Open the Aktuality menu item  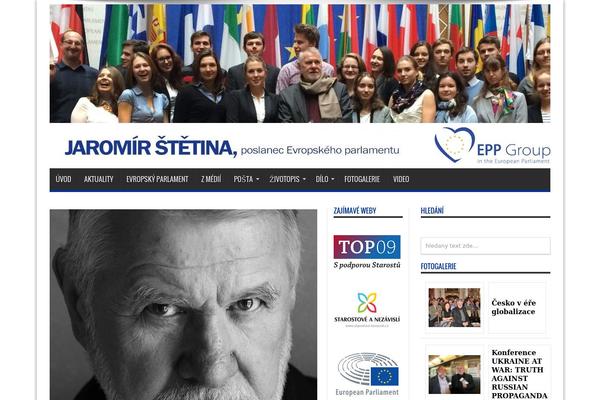coord(98,179)
